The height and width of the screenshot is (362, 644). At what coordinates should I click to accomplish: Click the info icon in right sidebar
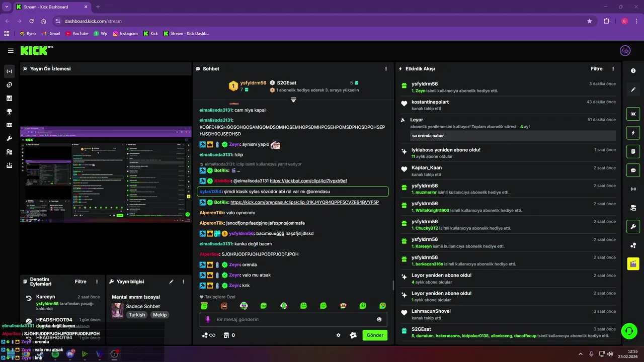(633, 71)
